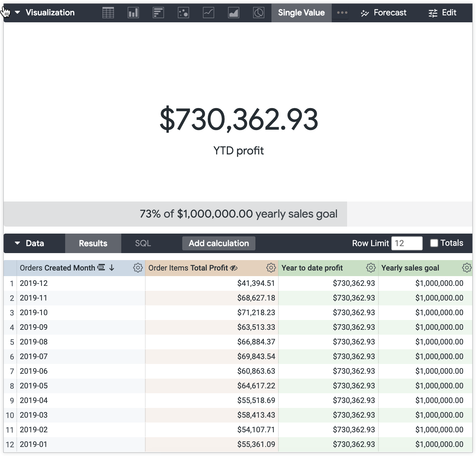The width and height of the screenshot is (476, 456).
Task: Select the pie chart visualization
Action: tap(259, 13)
